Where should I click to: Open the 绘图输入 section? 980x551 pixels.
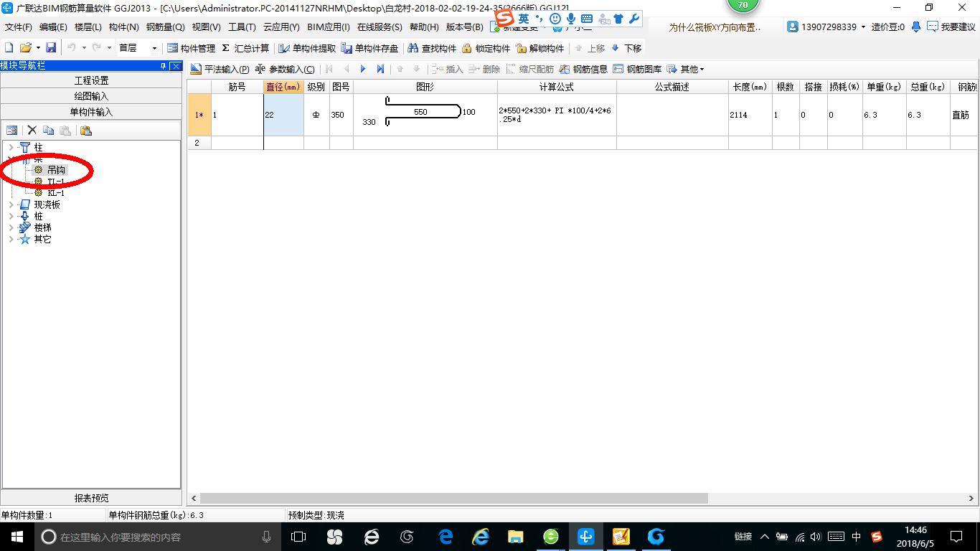pyautogui.click(x=91, y=96)
